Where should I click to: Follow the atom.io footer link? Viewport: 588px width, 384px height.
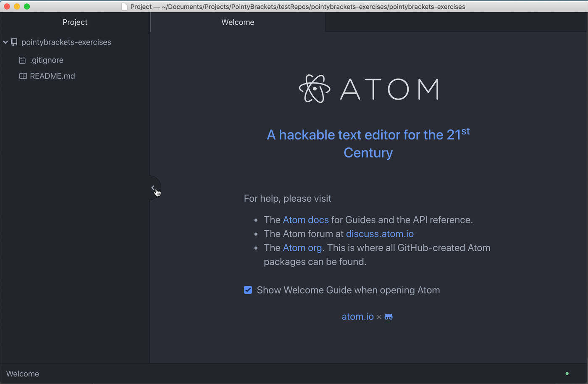pyautogui.click(x=357, y=316)
